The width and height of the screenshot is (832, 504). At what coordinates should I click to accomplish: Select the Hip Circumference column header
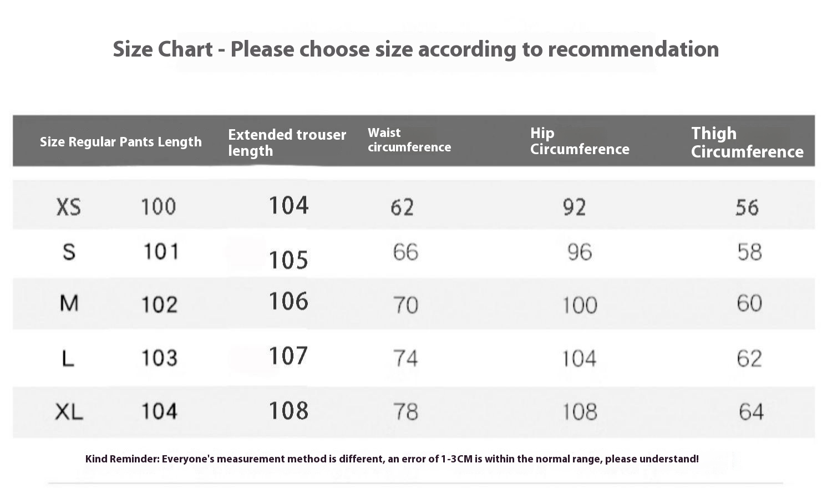click(579, 141)
